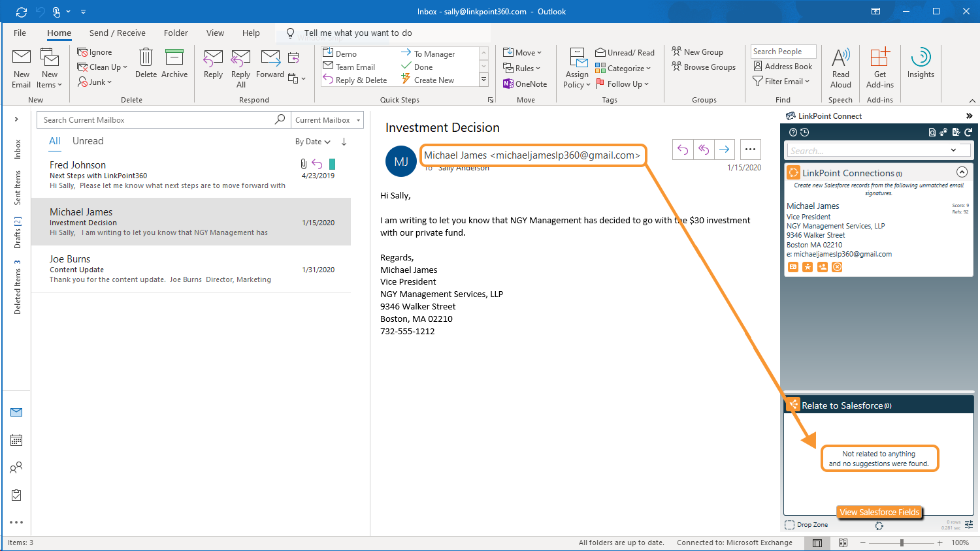Click the Search People field
The height and width of the screenshot is (551, 980).
(x=783, y=52)
